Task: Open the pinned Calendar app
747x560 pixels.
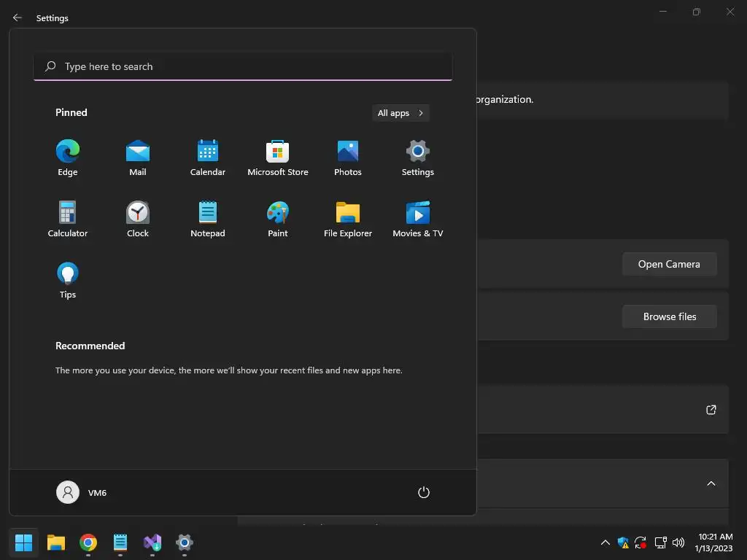Action: coord(208,158)
